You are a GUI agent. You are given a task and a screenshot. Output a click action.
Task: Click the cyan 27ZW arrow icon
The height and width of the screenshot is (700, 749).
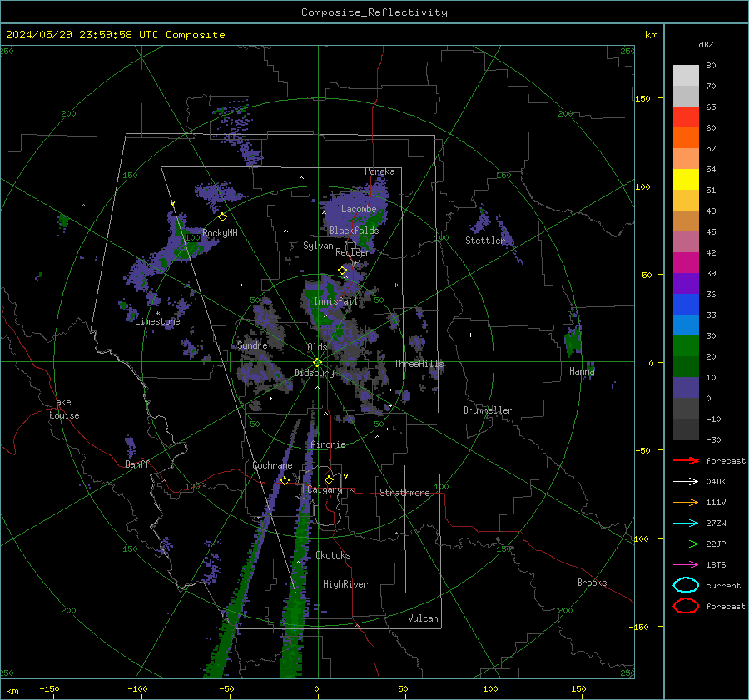[x=686, y=524]
